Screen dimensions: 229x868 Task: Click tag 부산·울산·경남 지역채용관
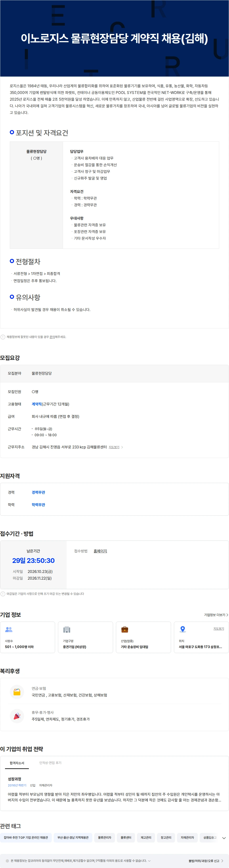[x=73, y=838]
